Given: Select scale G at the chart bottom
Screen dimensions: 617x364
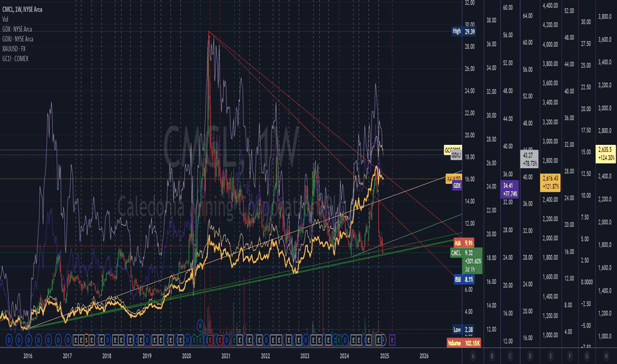Looking at the screenshot, I should [x=587, y=356].
